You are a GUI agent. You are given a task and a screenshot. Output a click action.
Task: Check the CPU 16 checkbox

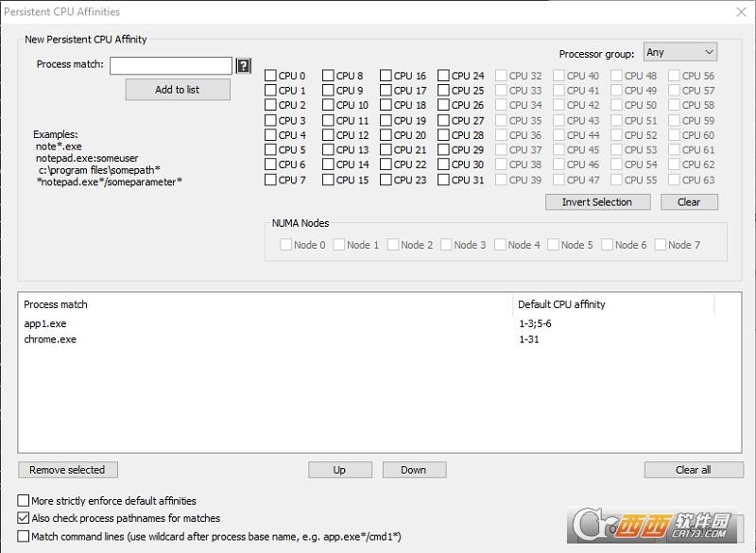(386, 76)
